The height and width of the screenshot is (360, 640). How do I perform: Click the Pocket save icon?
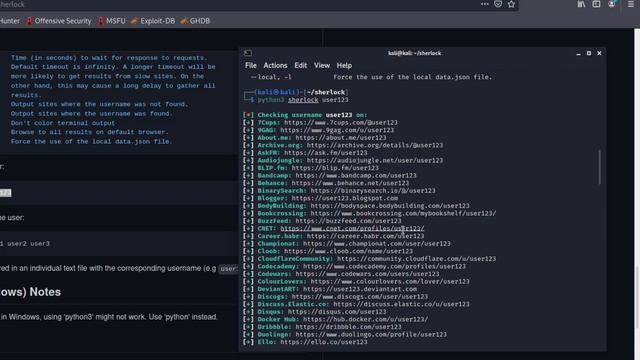coord(498,4)
